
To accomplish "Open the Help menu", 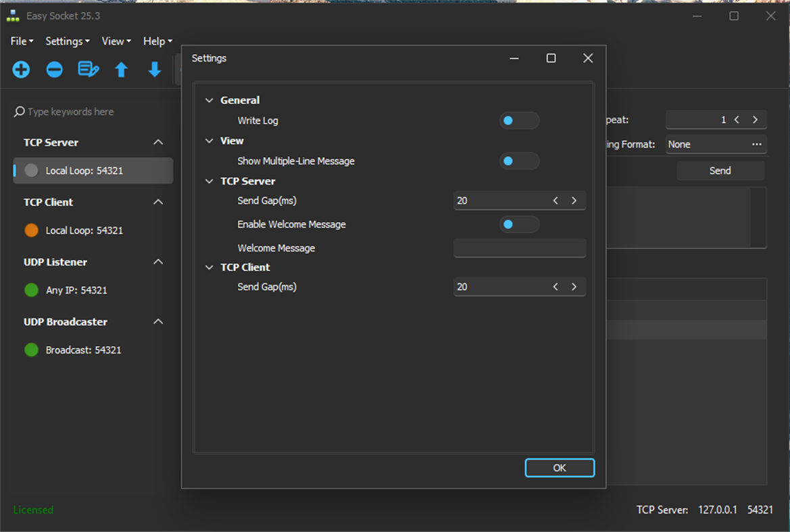I will point(157,41).
